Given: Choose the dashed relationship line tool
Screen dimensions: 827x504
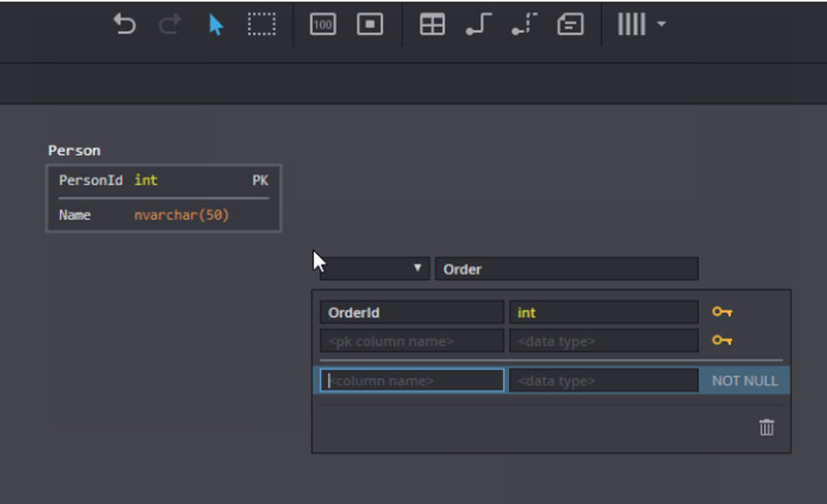Looking at the screenshot, I should coord(524,25).
